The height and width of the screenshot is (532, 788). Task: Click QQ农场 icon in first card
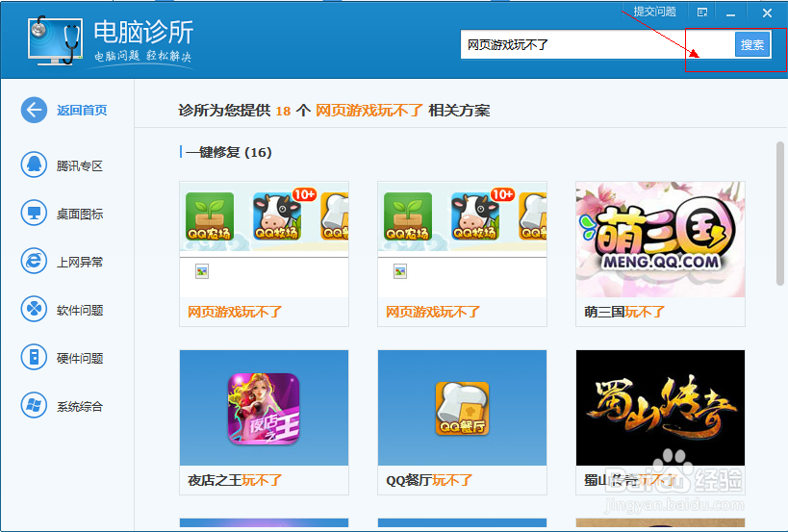(210, 216)
